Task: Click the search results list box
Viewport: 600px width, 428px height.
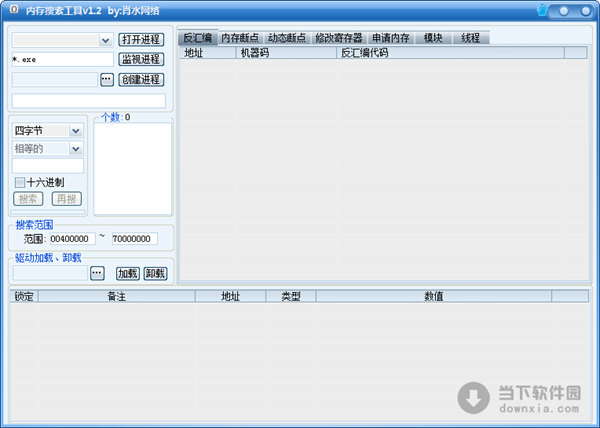Action: [x=132, y=169]
